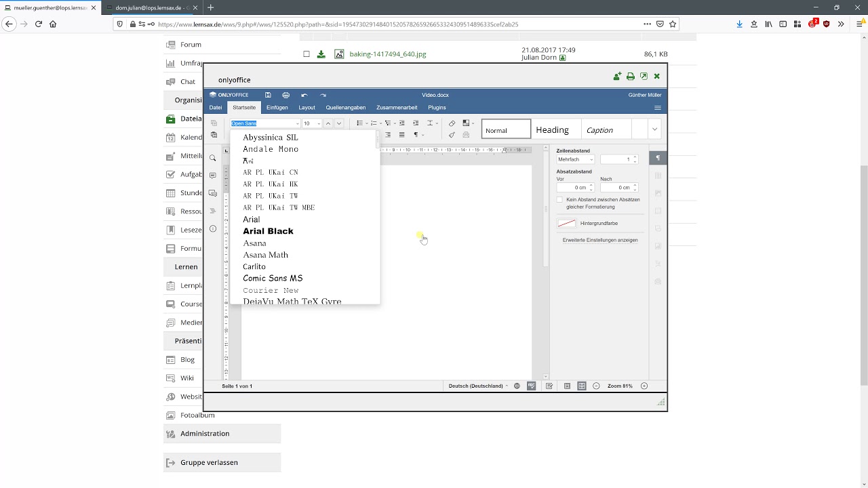Apply the Heading style thumbnail
The image size is (868, 488).
pos(556,129)
